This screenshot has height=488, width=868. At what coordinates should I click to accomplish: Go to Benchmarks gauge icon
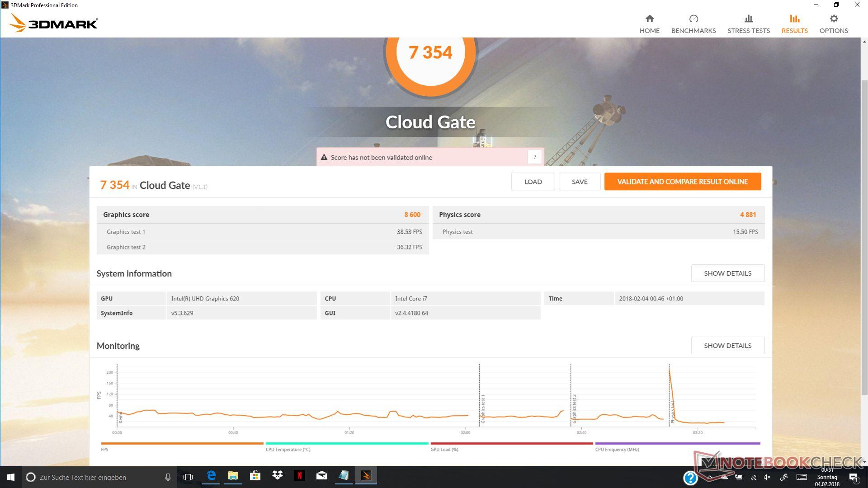point(693,19)
